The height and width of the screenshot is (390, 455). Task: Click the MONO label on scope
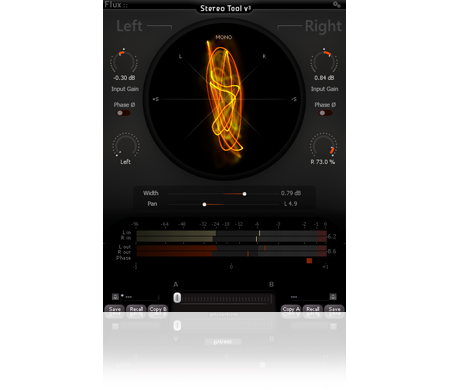[x=224, y=37]
